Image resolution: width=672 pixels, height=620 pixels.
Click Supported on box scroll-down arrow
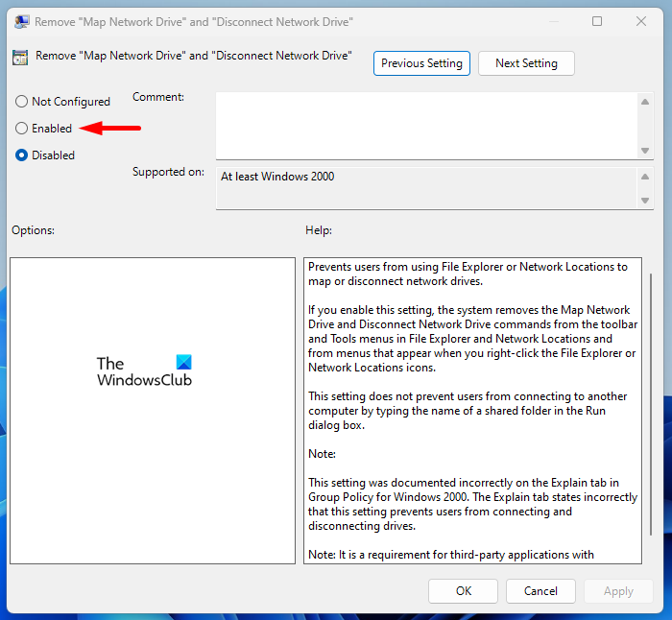coord(645,200)
